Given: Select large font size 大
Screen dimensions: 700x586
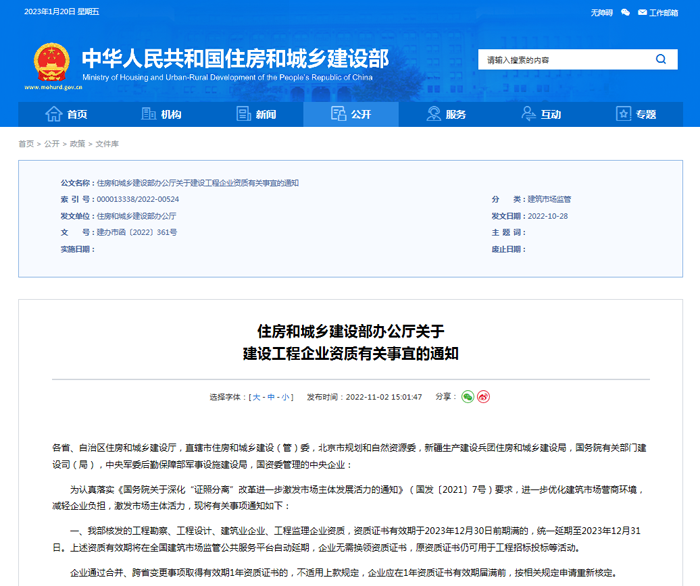Looking at the screenshot, I should pyautogui.click(x=257, y=397).
